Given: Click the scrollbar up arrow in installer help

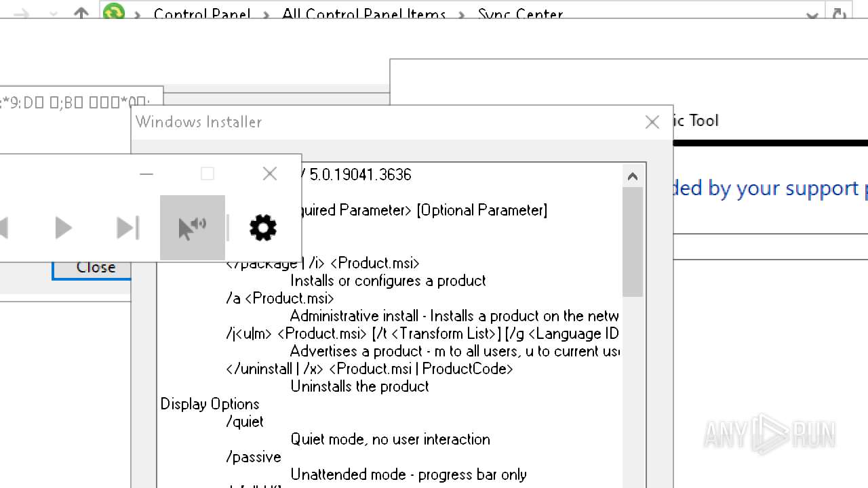Looking at the screenshot, I should click(633, 176).
